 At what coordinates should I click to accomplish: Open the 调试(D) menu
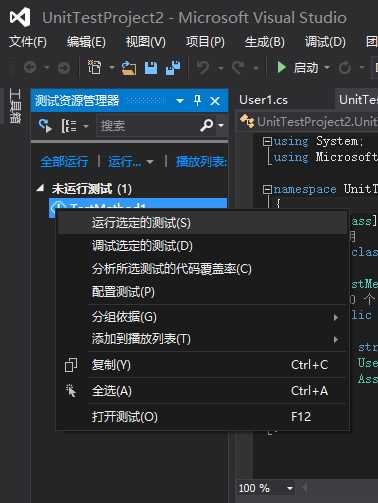pyautogui.click(x=325, y=42)
